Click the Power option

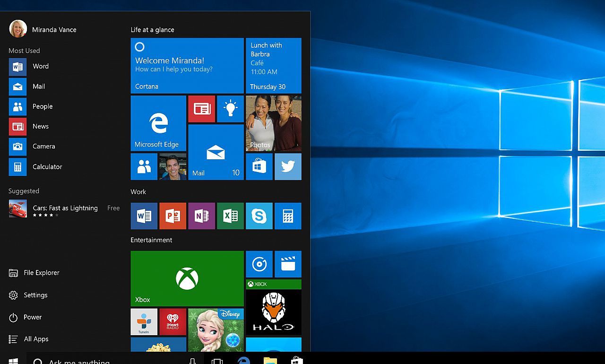[26, 317]
